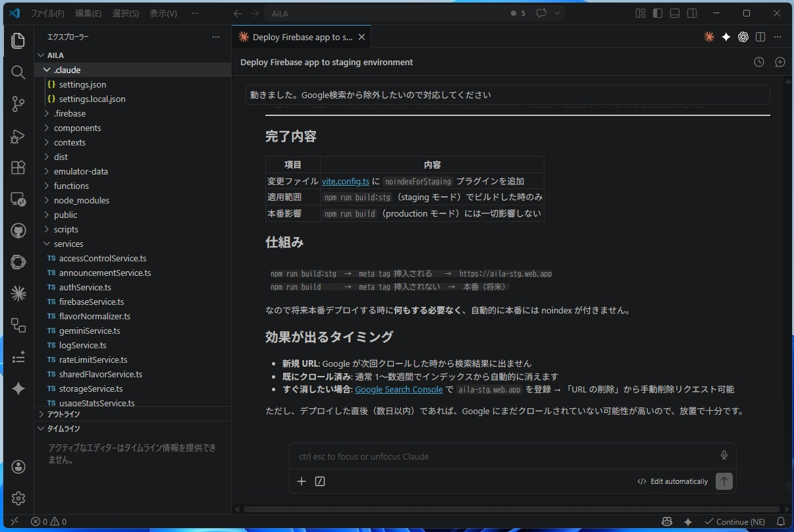Collapse the AILA root folder
The height and width of the screenshot is (532, 794).
point(132,55)
